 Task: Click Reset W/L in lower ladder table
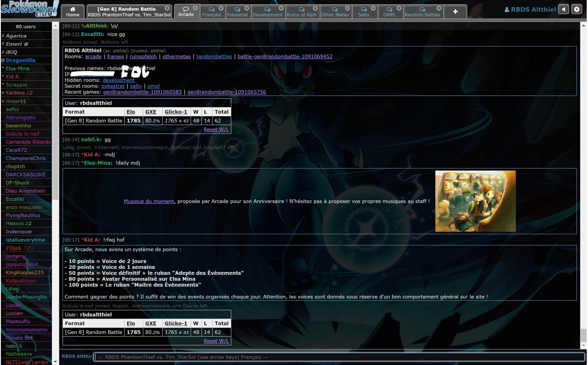point(216,341)
